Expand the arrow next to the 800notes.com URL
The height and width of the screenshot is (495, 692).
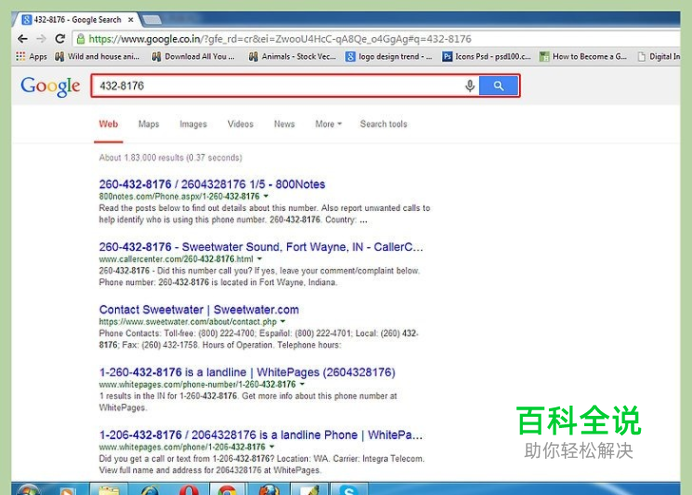[x=266, y=196]
